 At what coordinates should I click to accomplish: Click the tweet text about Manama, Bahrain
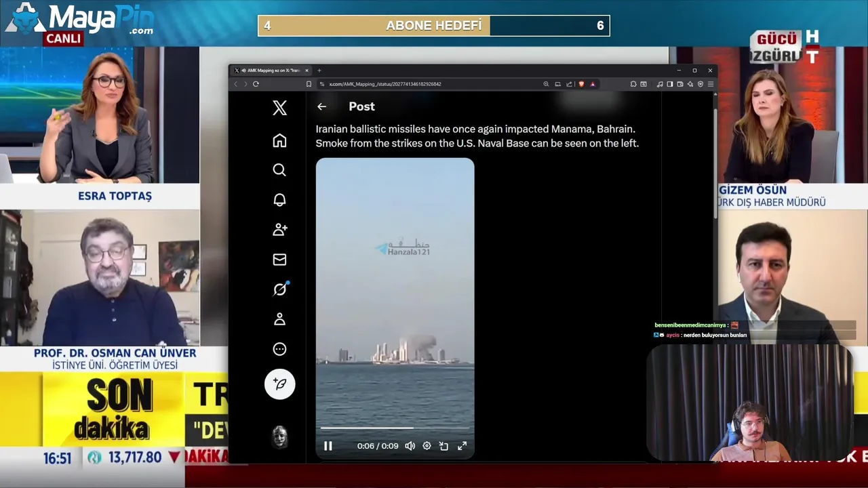tap(477, 136)
